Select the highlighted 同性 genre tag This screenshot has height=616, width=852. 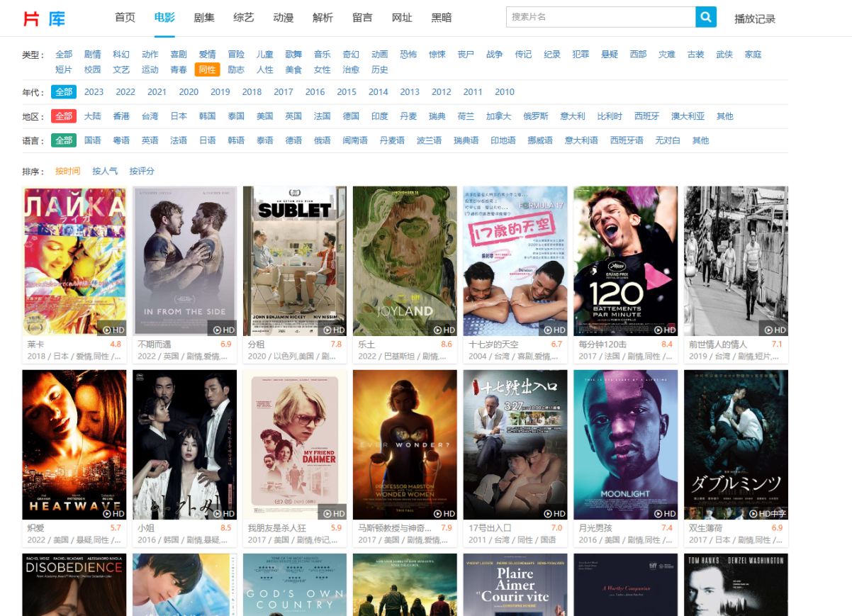[208, 69]
